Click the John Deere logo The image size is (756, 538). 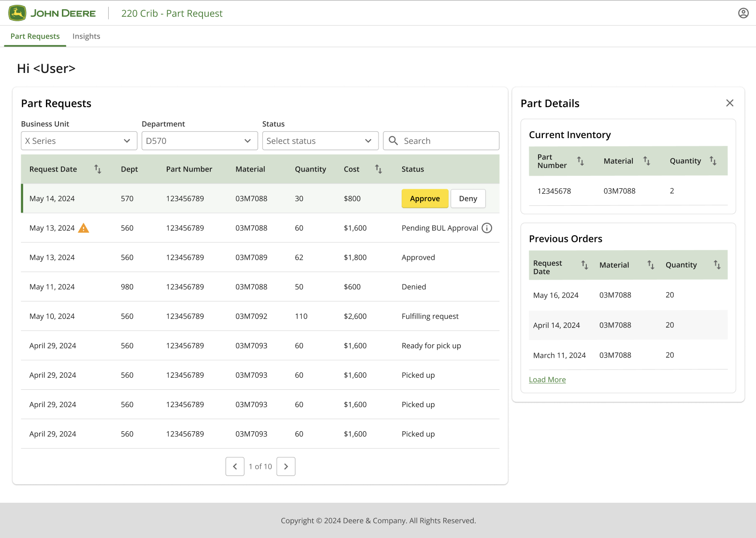pyautogui.click(x=52, y=13)
